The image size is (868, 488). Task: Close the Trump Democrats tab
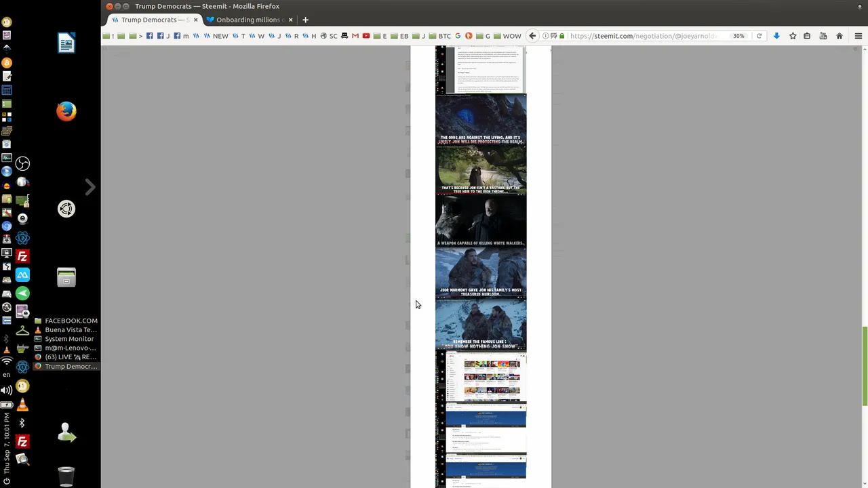[x=196, y=20]
